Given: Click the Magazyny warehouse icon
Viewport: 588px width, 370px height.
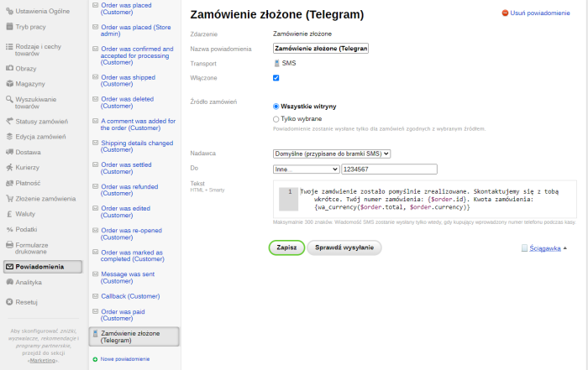Looking at the screenshot, I should click(x=9, y=83).
